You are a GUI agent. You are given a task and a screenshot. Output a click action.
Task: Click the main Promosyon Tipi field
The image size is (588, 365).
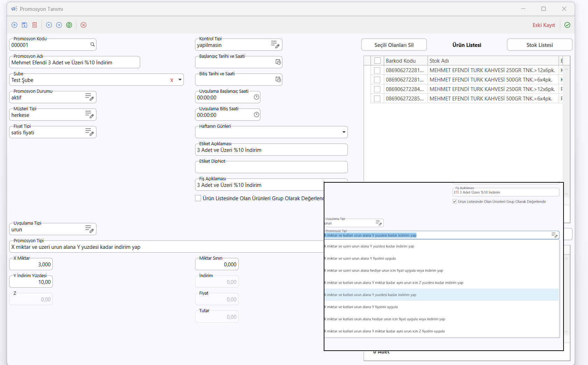(x=167, y=247)
